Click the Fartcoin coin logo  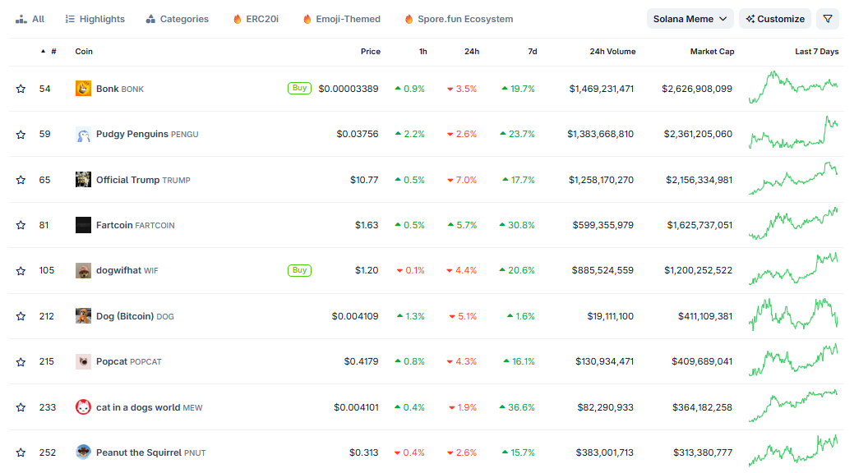(83, 225)
